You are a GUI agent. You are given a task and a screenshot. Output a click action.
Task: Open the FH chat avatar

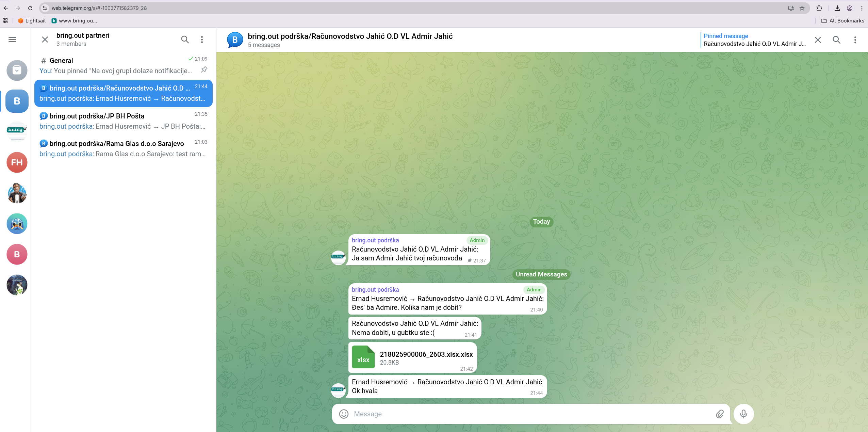[17, 162]
